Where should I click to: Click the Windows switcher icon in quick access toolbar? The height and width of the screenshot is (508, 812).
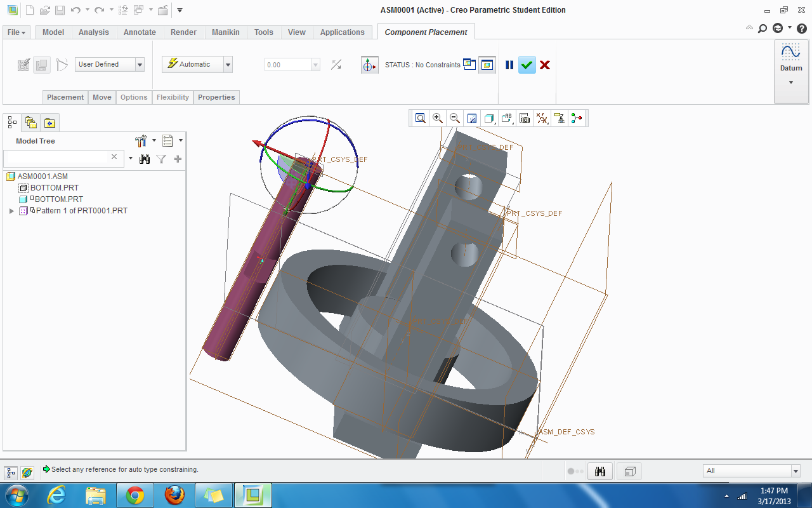pos(139,10)
